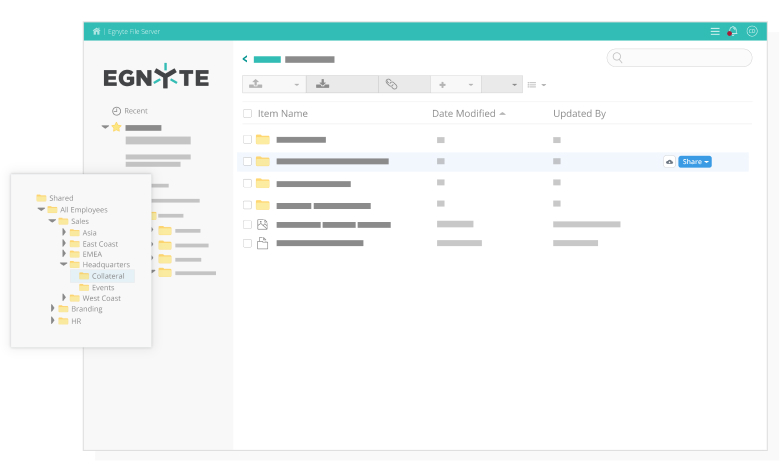Image resolution: width=783 pixels, height=472 pixels.
Task: Open notifications via the bell icon
Action: pos(732,31)
